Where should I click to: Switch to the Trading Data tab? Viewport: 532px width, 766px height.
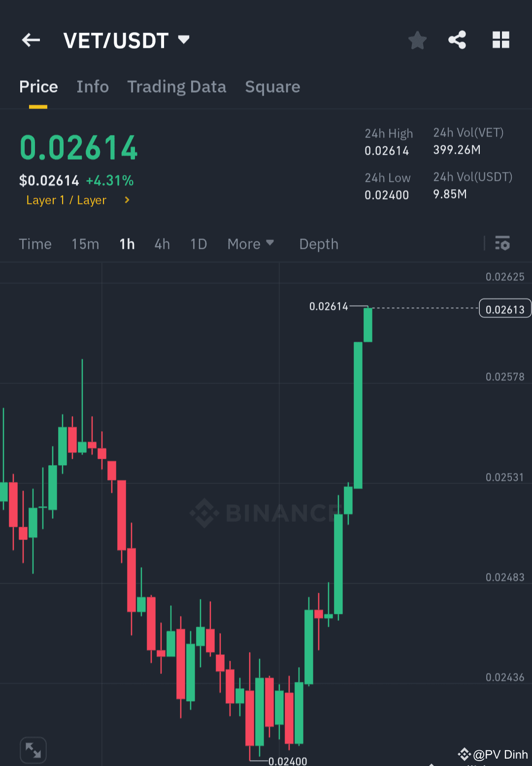pyautogui.click(x=176, y=87)
